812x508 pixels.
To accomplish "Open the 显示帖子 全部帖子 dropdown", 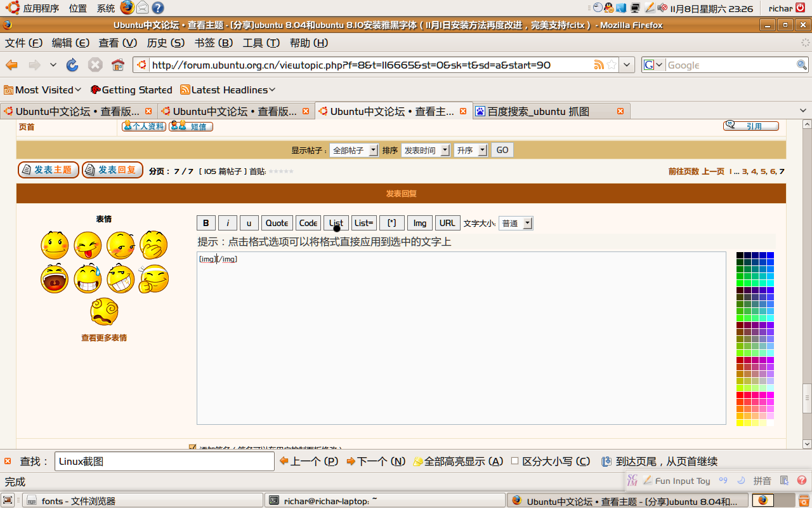I will (x=354, y=150).
